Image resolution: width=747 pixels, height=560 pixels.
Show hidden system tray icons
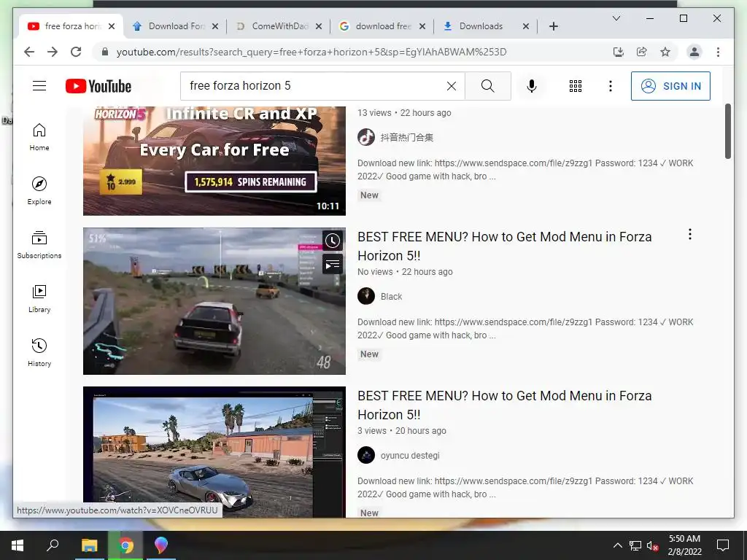click(617, 545)
